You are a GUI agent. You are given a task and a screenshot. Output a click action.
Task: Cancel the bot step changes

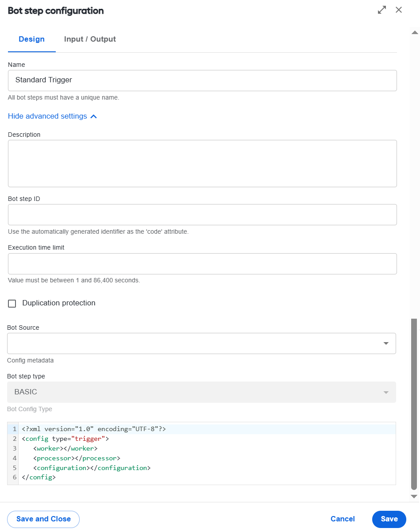point(343,519)
